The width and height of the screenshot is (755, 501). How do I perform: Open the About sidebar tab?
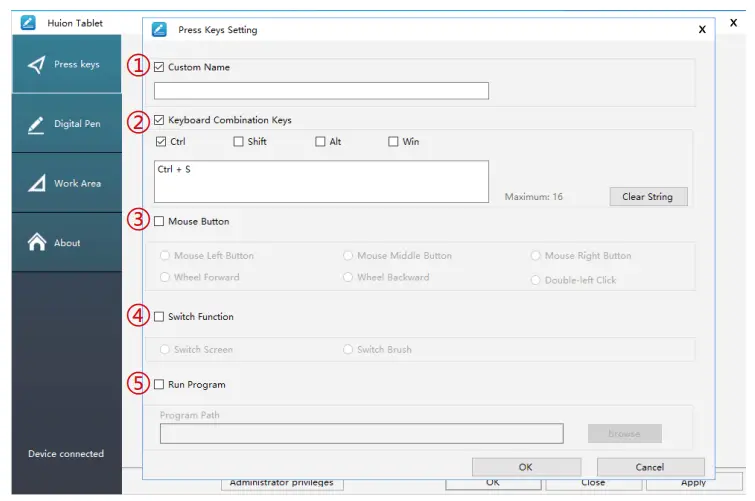66,243
